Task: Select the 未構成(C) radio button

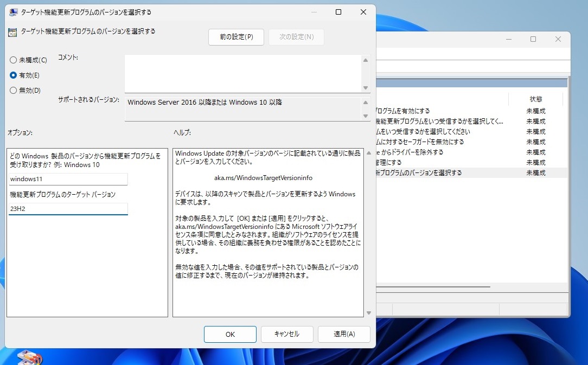Action: click(13, 60)
